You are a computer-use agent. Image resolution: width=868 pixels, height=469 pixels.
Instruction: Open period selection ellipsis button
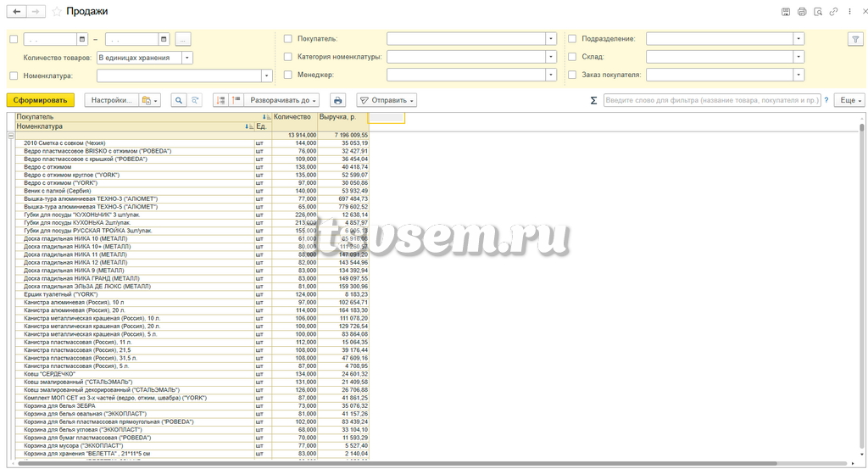[x=183, y=39]
